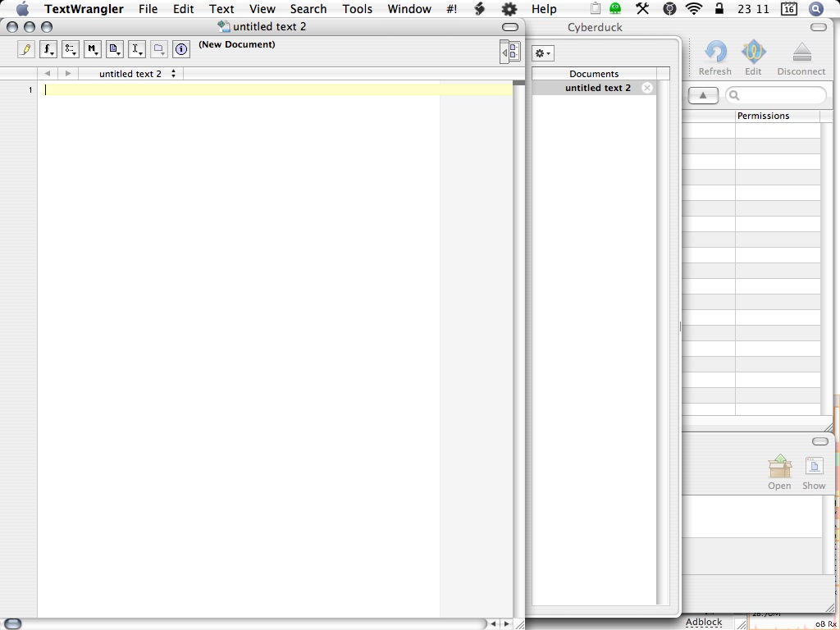
Task: Open the Tools menu
Action: click(357, 8)
